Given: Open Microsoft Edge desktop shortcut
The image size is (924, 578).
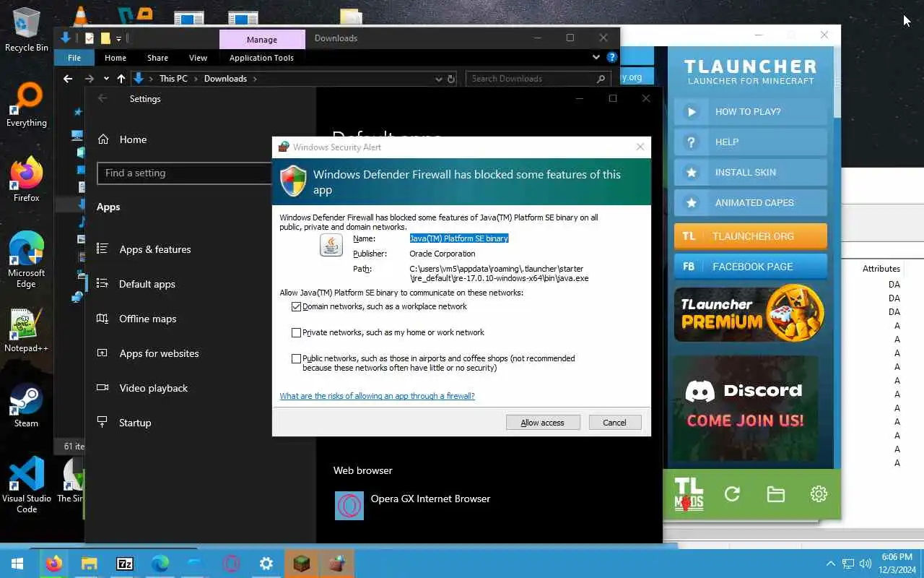Looking at the screenshot, I should (x=27, y=260).
